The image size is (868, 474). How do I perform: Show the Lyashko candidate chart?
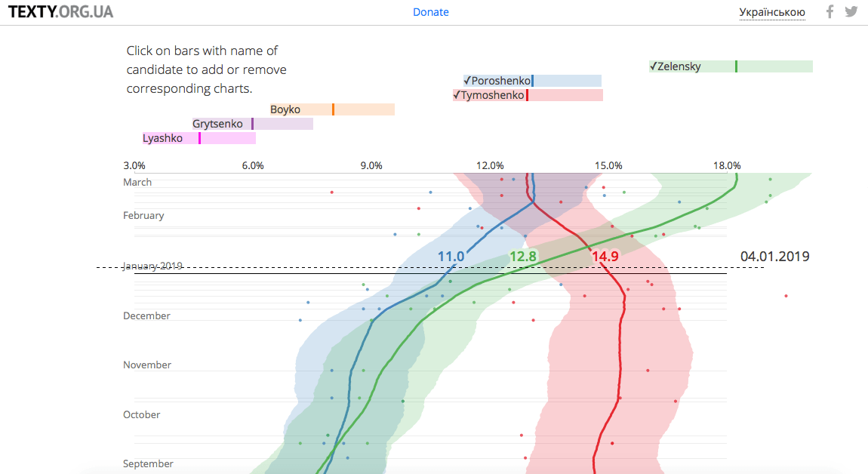point(199,138)
